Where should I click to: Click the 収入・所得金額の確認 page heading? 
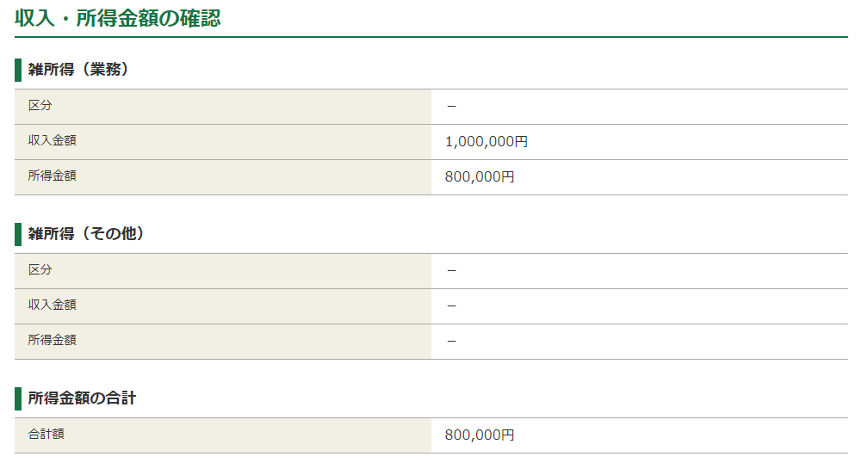(117, 18)
